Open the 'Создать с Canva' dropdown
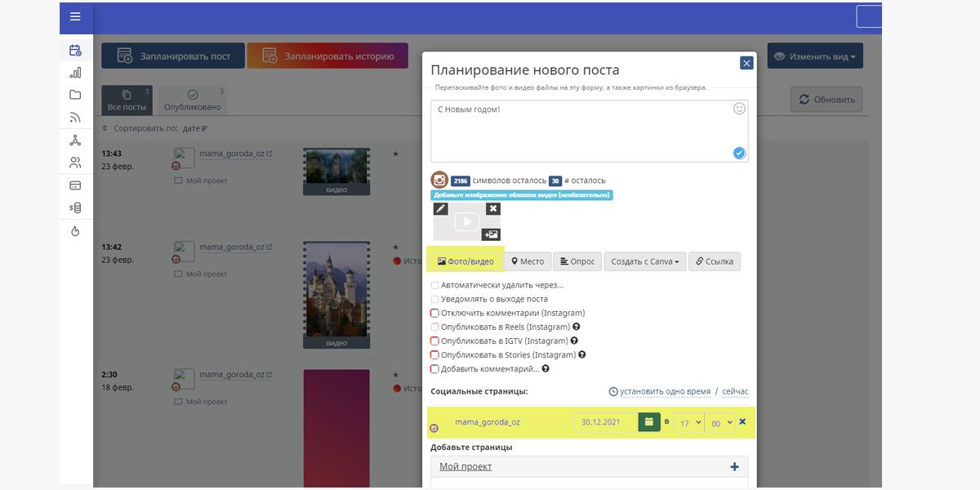Screen dimensions: 980x490 644,261
